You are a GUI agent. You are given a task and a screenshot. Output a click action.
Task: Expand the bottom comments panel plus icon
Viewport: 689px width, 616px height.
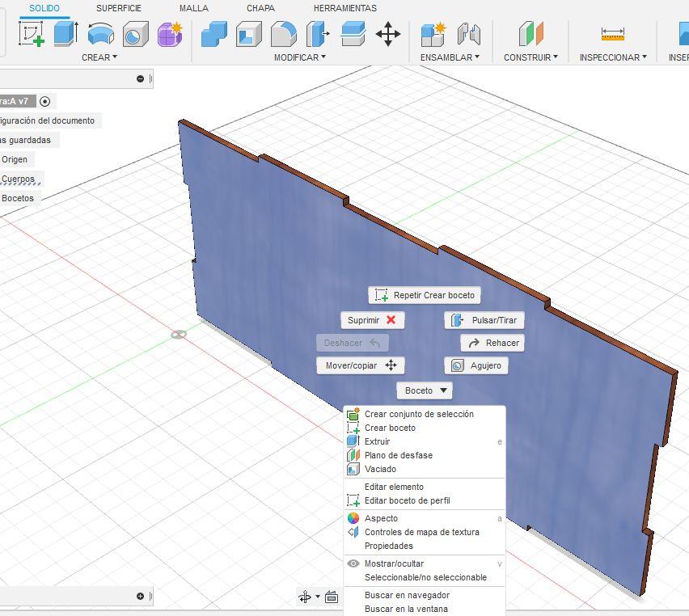point(140,597)
